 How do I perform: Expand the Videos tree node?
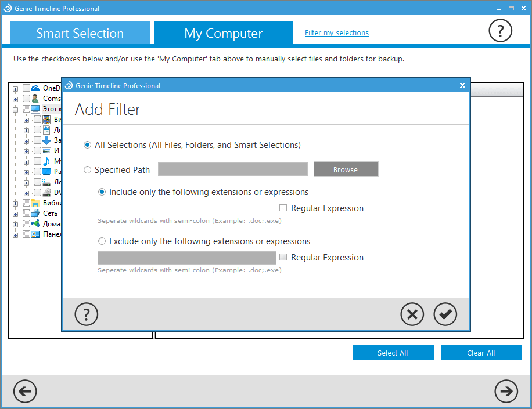point(27,120)
